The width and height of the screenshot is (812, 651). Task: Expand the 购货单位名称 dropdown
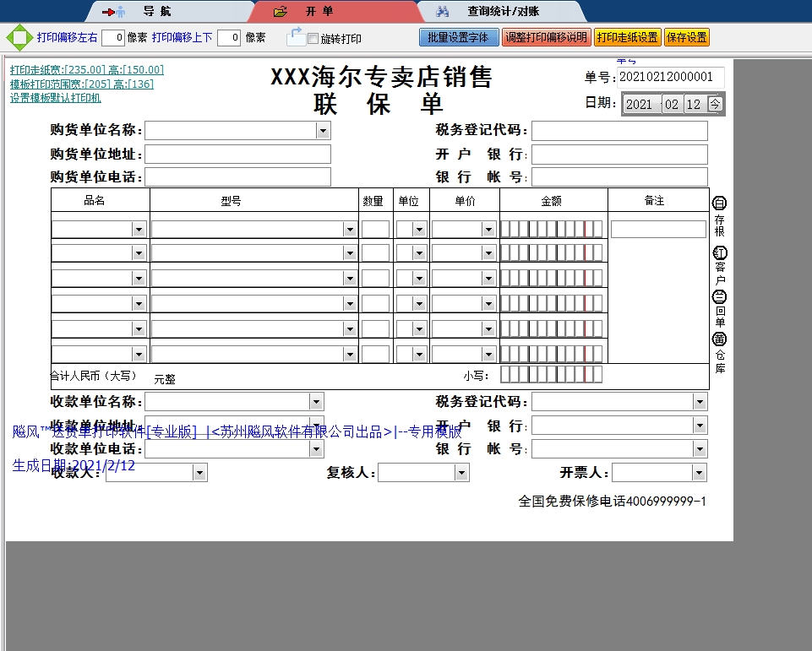point(322,130)
